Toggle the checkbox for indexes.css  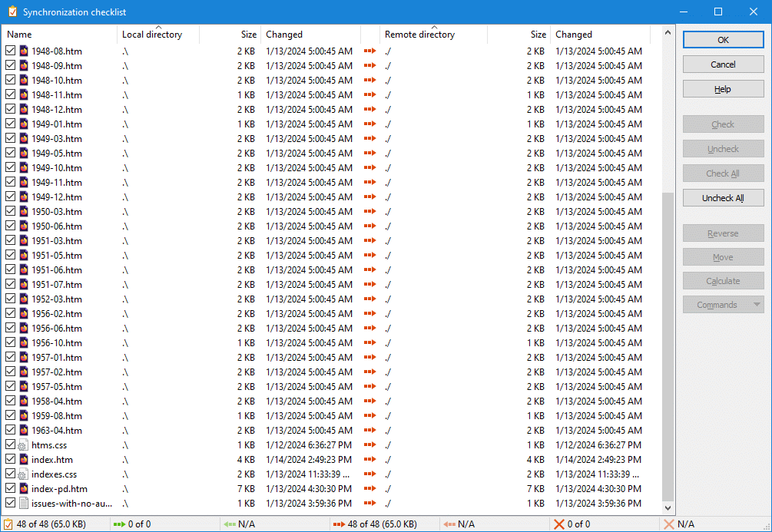point(10,474)
